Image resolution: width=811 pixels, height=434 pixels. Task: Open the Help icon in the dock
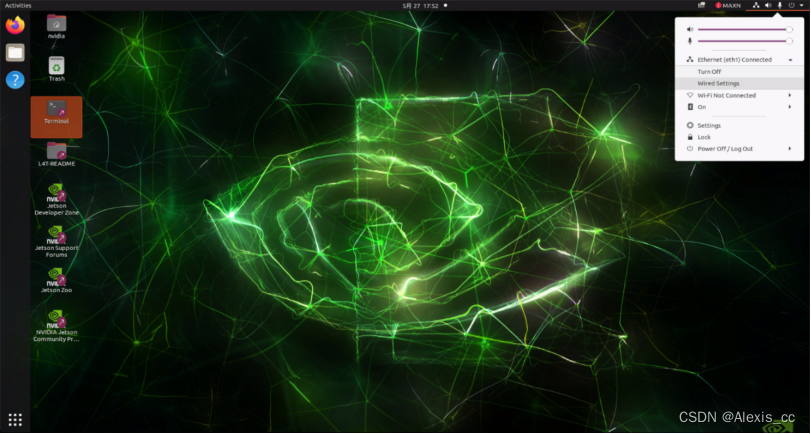[x=15, y=80]
